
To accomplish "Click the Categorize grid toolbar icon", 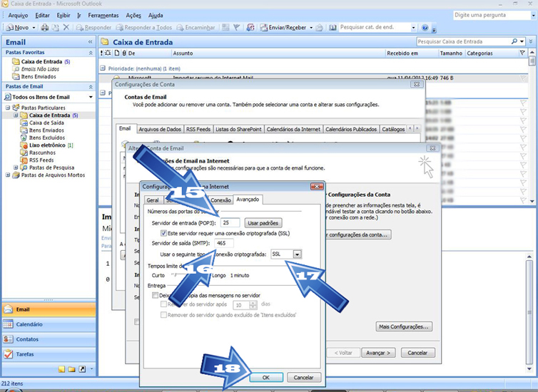I will coord(225,27).
